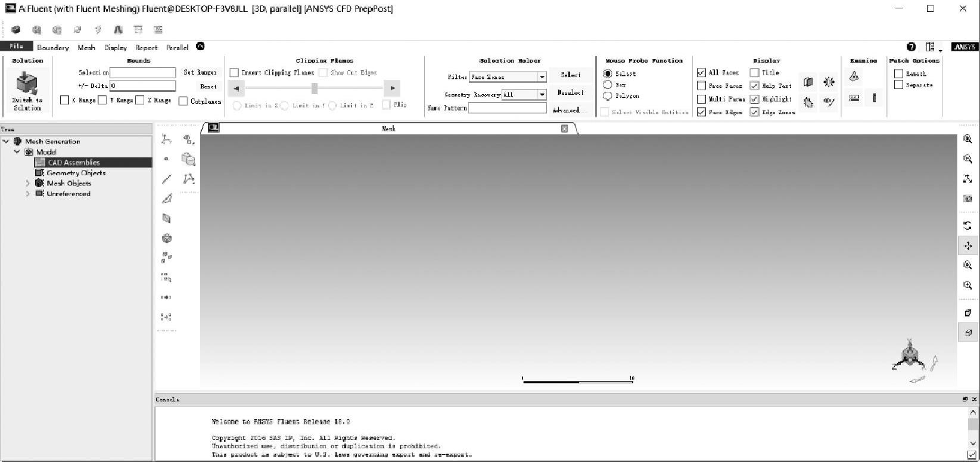Screen dimensions: 980x462
Task: Open the Display menu
Action: click(x=116, y=48)
